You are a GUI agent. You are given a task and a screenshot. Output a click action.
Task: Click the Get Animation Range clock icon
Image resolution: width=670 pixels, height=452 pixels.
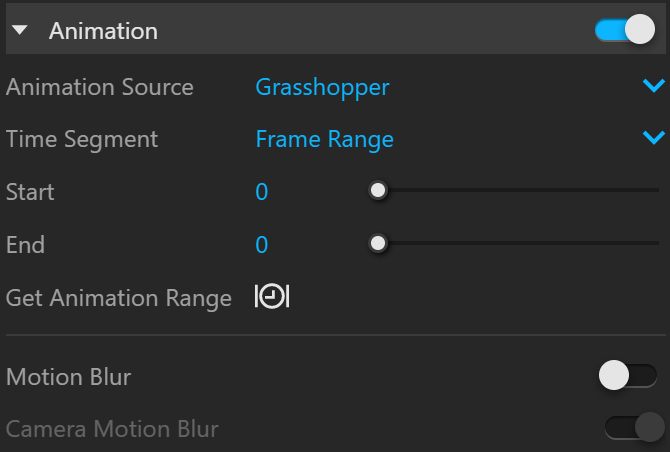[x=272, y=296]
